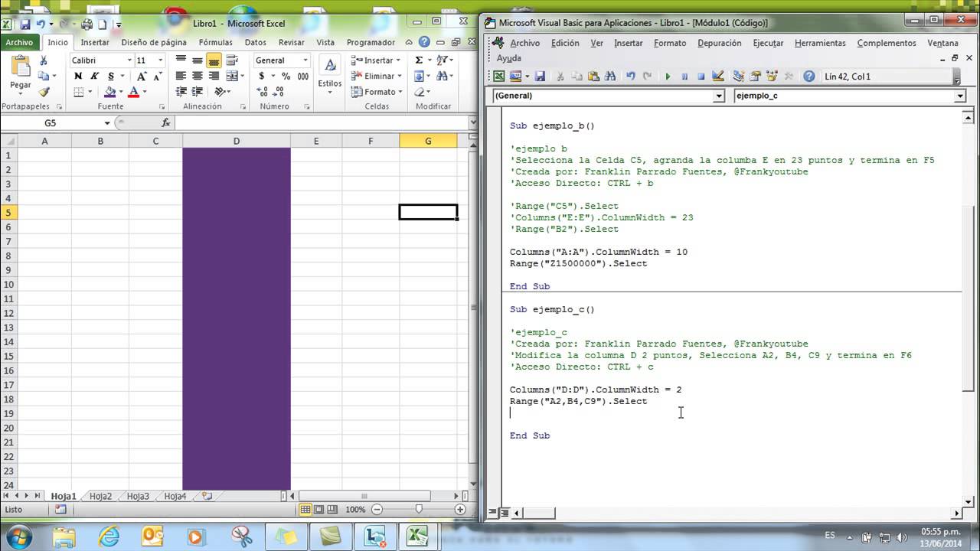Open the font size 11 dropdown
Screen dimensions: 980x551
[x=160, y=60]
